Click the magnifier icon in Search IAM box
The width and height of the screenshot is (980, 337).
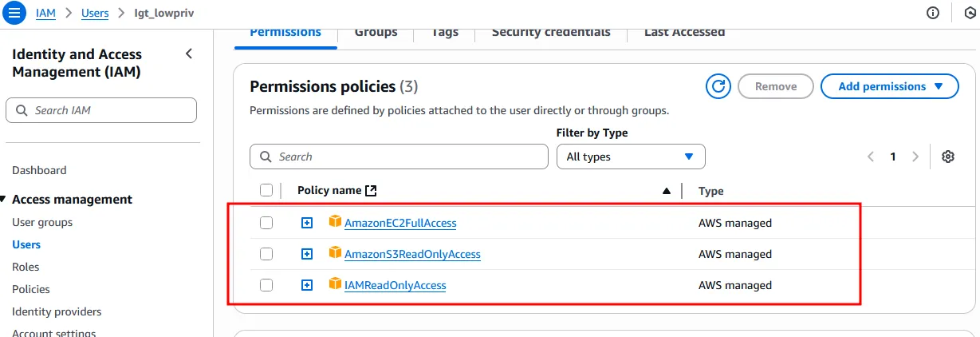[x=22, y=110]
